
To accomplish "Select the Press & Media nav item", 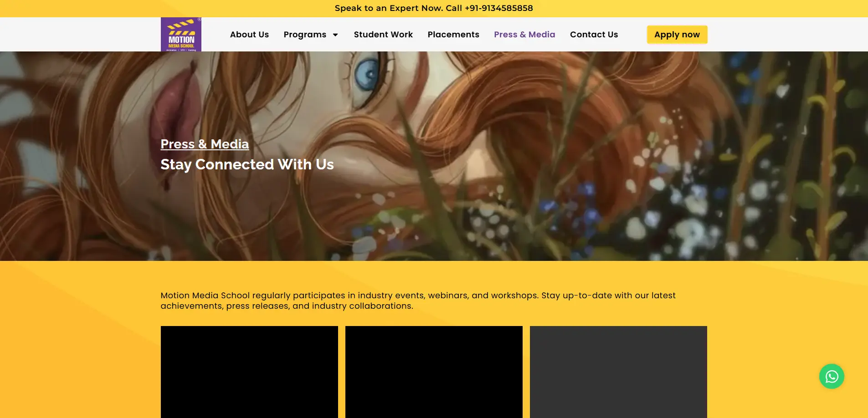I will 524,35.
